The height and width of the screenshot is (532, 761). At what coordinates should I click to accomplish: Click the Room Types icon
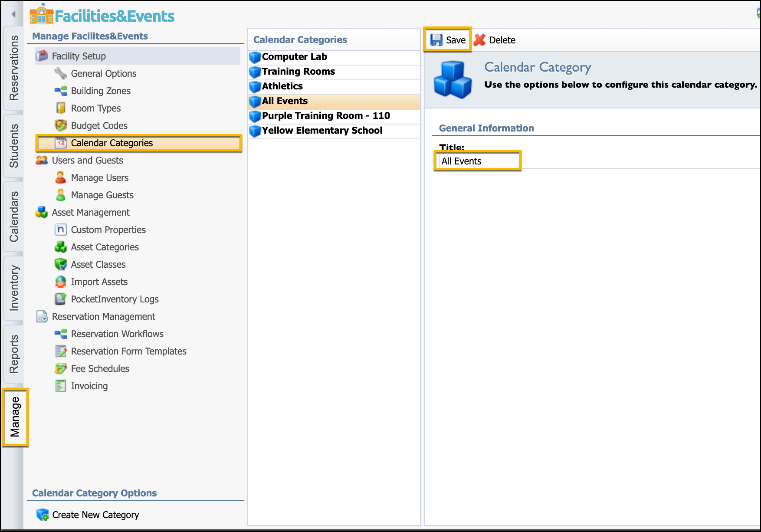[x=61, y=108]
